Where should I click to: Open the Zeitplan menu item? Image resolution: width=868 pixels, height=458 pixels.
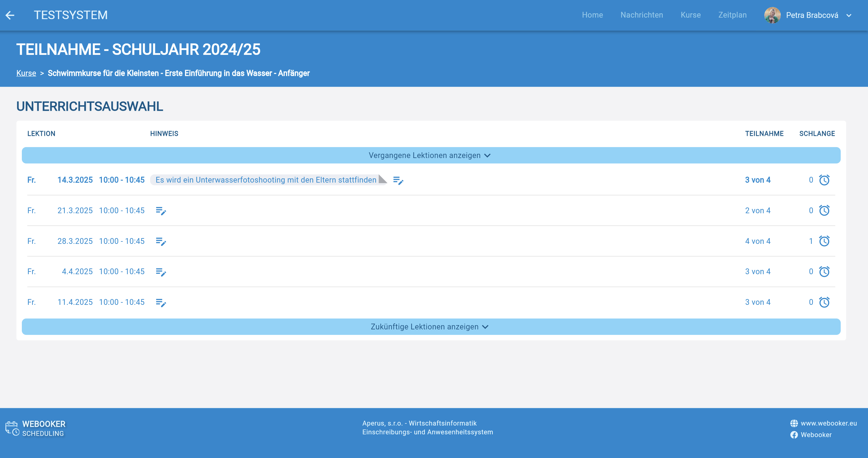coord(732,15)
